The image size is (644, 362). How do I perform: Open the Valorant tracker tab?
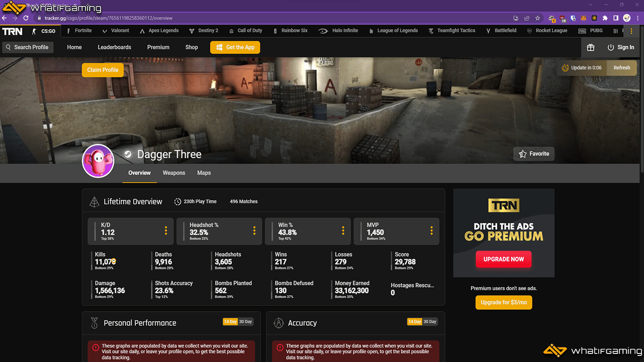pos(116,31)
